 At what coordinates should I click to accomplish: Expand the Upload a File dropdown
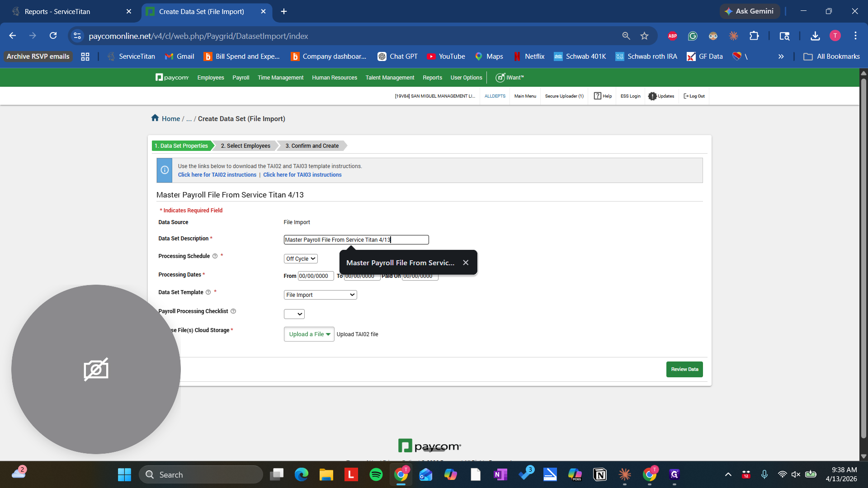click(309, 334)
